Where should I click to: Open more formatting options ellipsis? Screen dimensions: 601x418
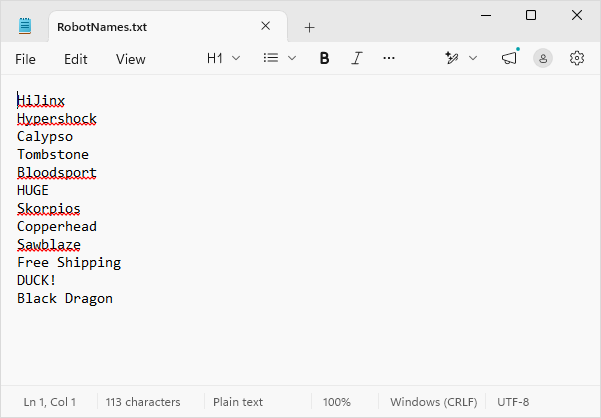click(x=389, y=58)
